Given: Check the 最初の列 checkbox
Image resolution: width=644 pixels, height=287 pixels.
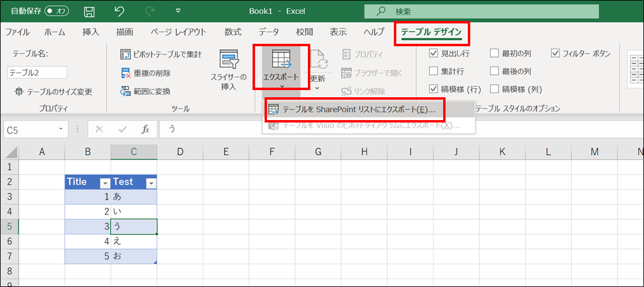Looking at the screenshot, I should (494, 53).
